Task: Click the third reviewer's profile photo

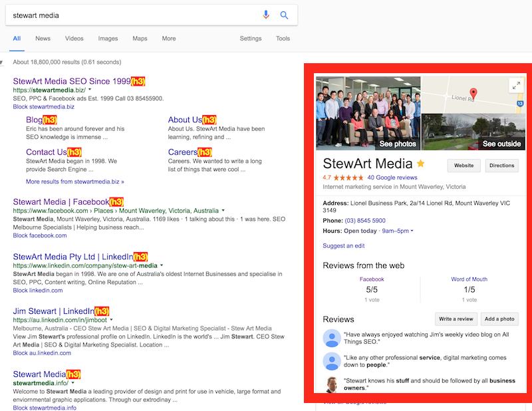Action: point(332,384)
